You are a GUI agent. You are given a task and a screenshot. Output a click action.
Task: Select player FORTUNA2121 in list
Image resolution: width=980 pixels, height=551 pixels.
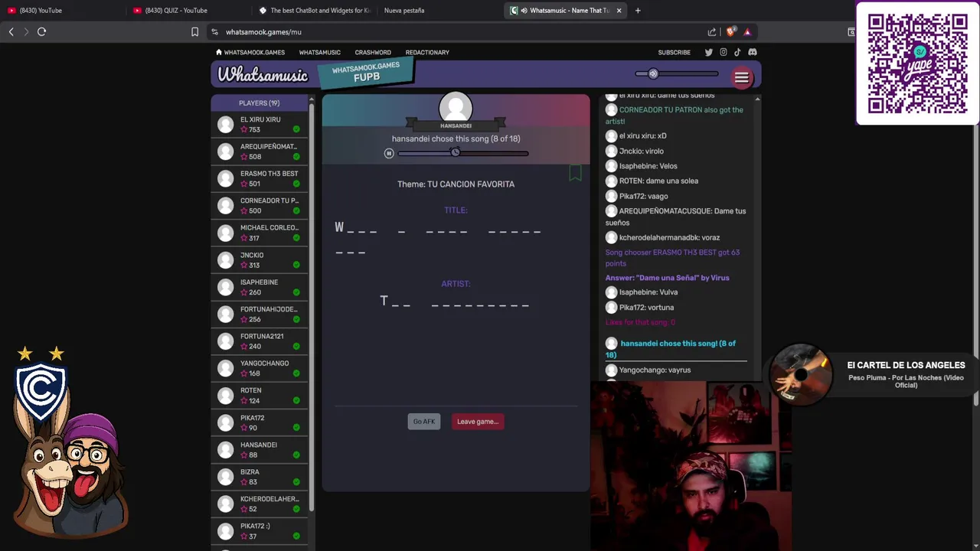pyautogui.click(x=260, y=341)
